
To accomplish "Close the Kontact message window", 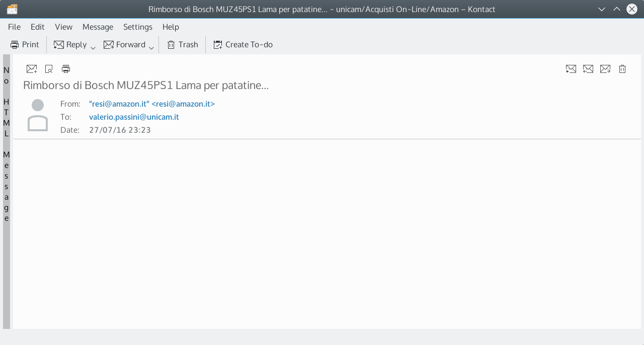I will (631, 9).
